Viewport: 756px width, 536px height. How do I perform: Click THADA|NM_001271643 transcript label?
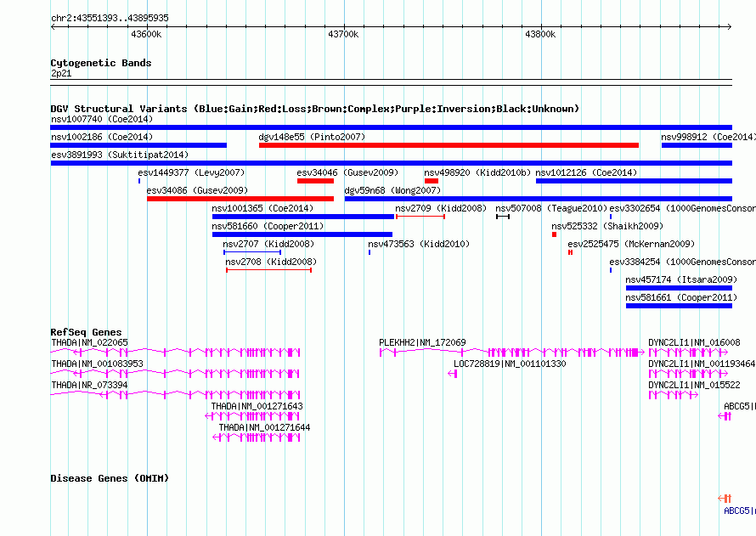click(257, 406)
